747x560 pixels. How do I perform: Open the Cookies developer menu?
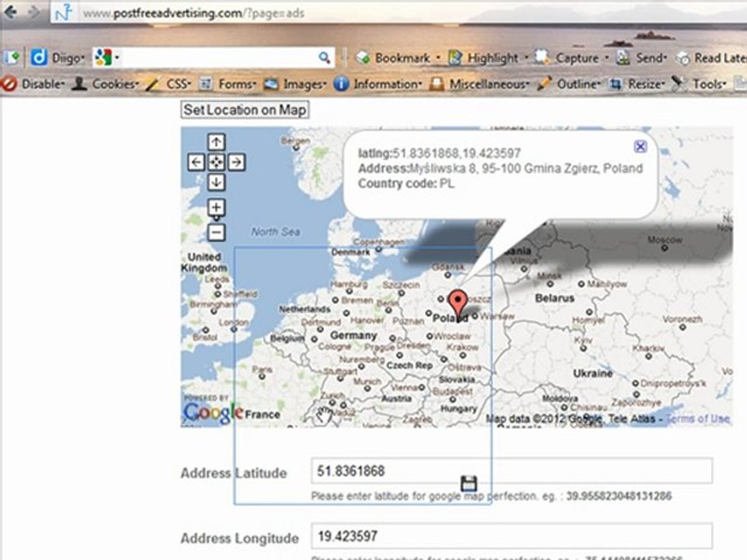[105, 84]
